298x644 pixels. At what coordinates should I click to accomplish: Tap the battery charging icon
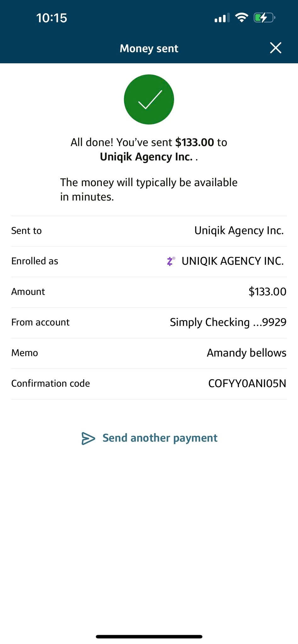[264, 18]
